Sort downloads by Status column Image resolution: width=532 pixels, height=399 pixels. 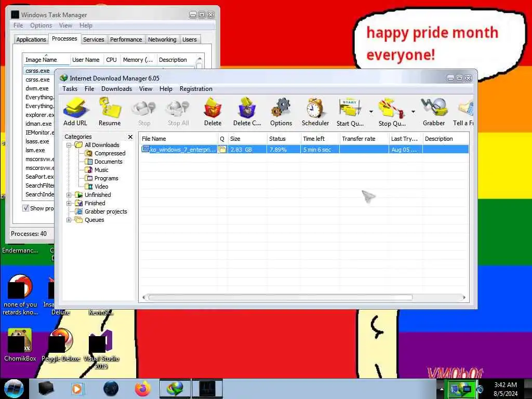click(284, 139)
